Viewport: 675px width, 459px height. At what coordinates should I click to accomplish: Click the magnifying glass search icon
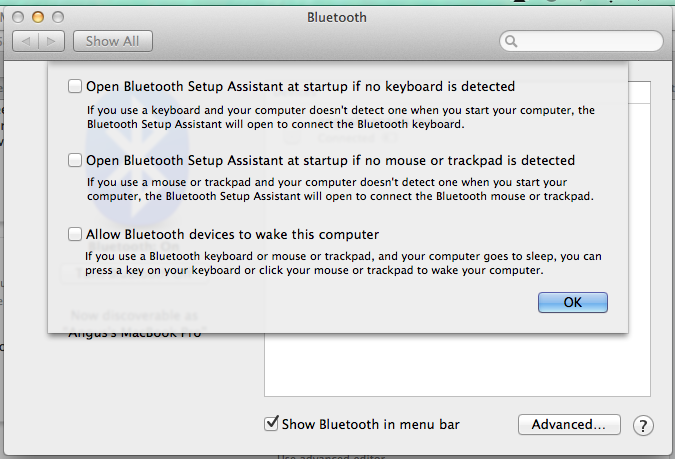(x=511, y=42)
